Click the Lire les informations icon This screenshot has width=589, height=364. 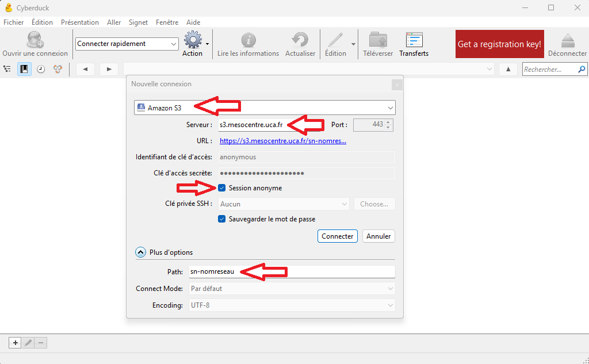pyautogui.click(x=248, y=40)
